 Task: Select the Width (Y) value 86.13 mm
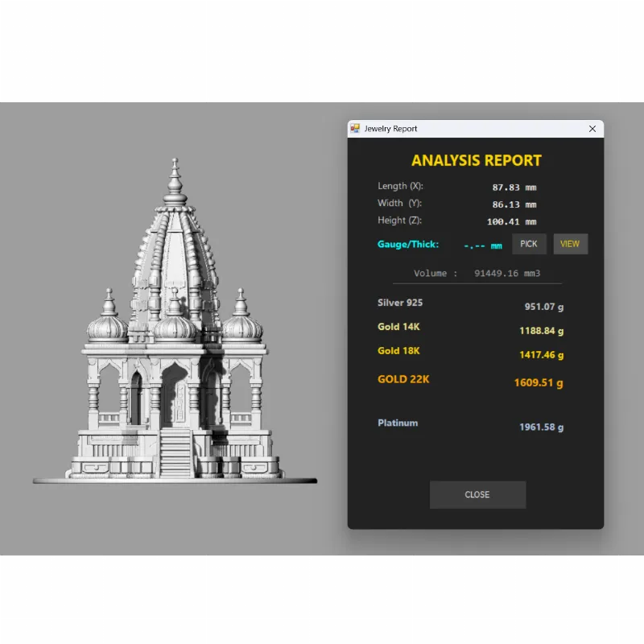tap(514, 204)
